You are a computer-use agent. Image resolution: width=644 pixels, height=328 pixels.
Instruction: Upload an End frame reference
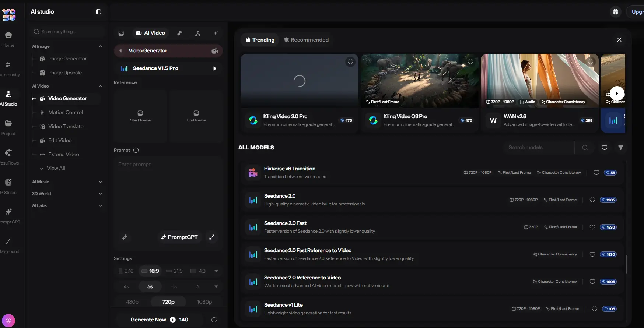[x=196, y=116]
